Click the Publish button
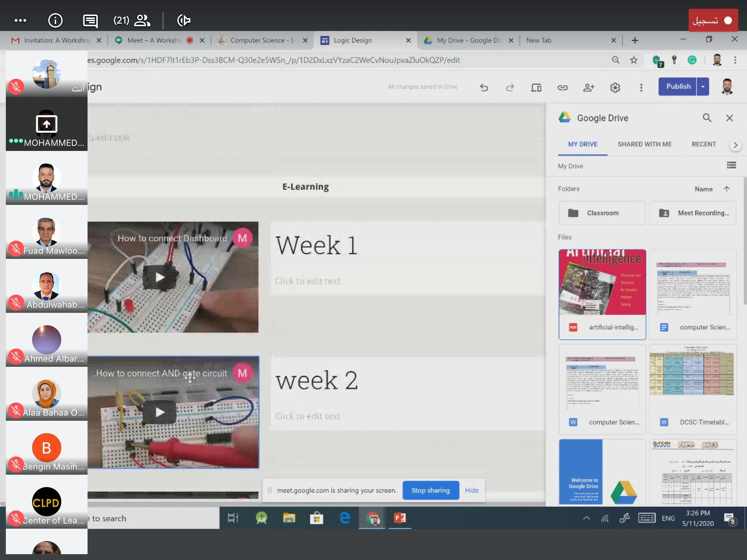The width and height of the screenshot is (747, 560). [678, 86]
